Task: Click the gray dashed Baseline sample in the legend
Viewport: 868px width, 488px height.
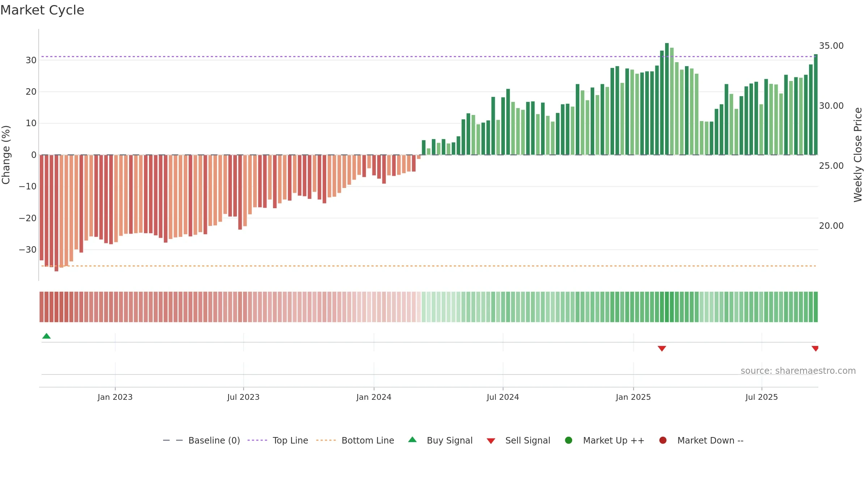Action: [173, 440]
